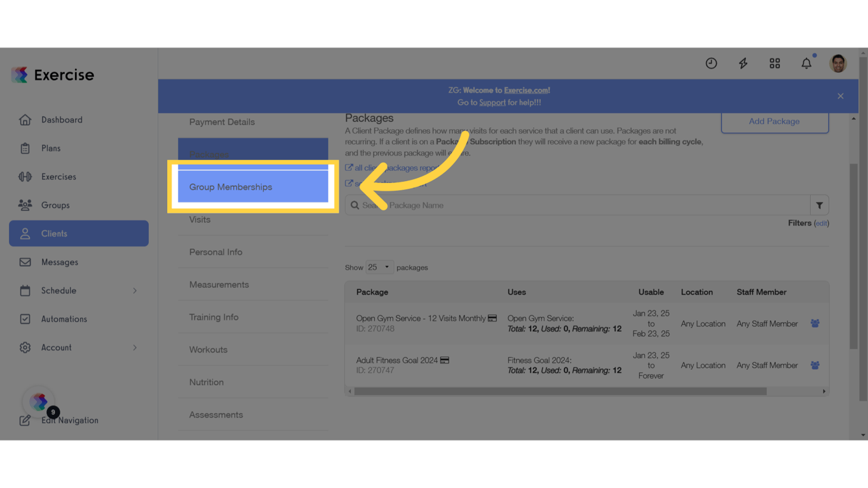Switch to the Group Memberships tab
The width and height of the screenshot is (868, 488).
(x=231, y=187)
